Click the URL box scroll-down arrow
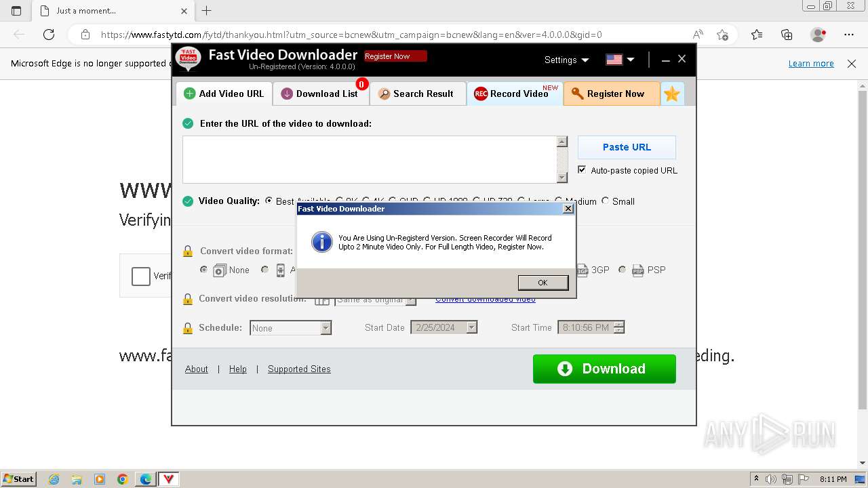The width and height of the screenshot is (868, 488). pos(561,178)
